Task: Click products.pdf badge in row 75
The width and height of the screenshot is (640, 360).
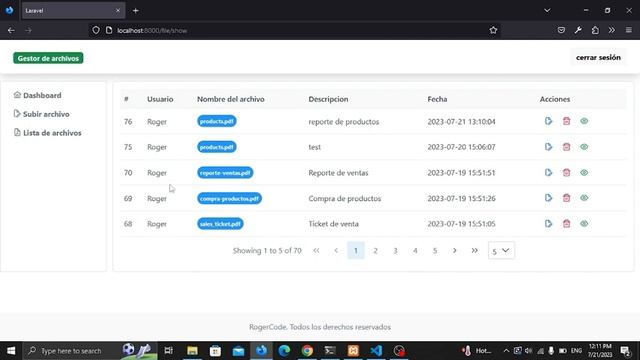Action: (217, 147)
